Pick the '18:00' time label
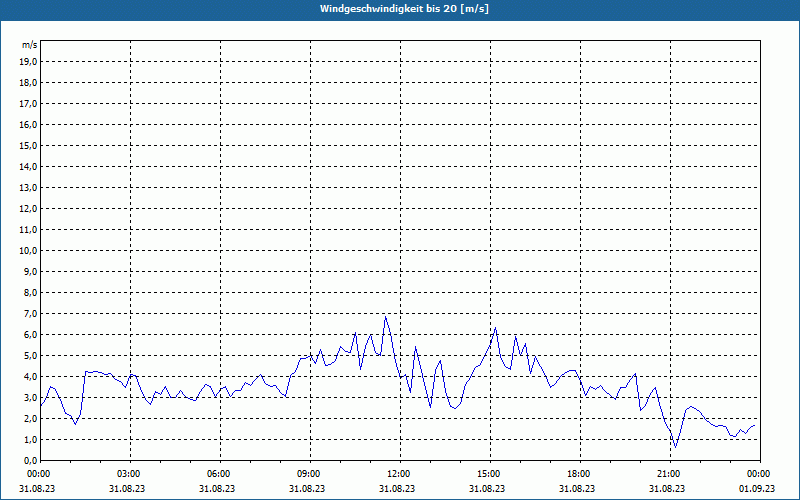 [581, 474]
